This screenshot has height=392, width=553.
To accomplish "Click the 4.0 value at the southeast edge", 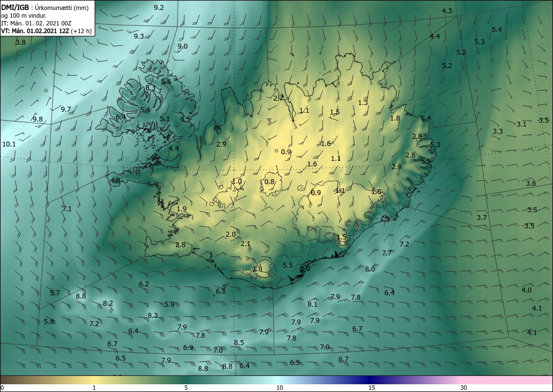I will point(526,290).
